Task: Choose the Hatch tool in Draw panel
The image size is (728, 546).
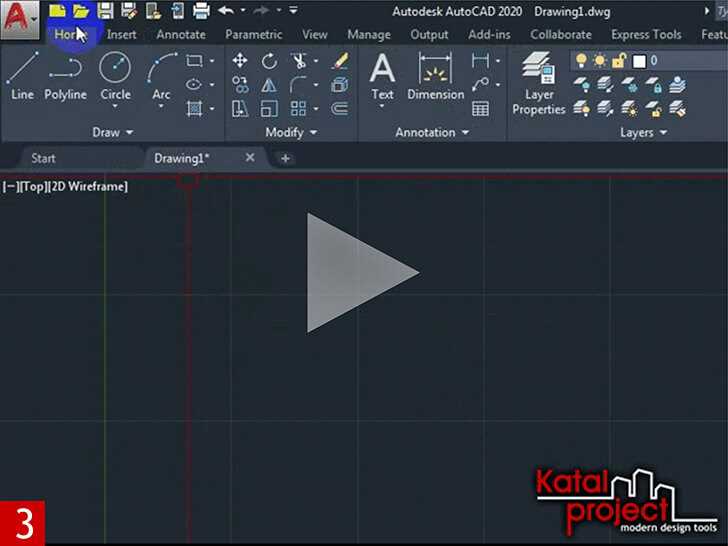Action: click(x=194, y=109)
